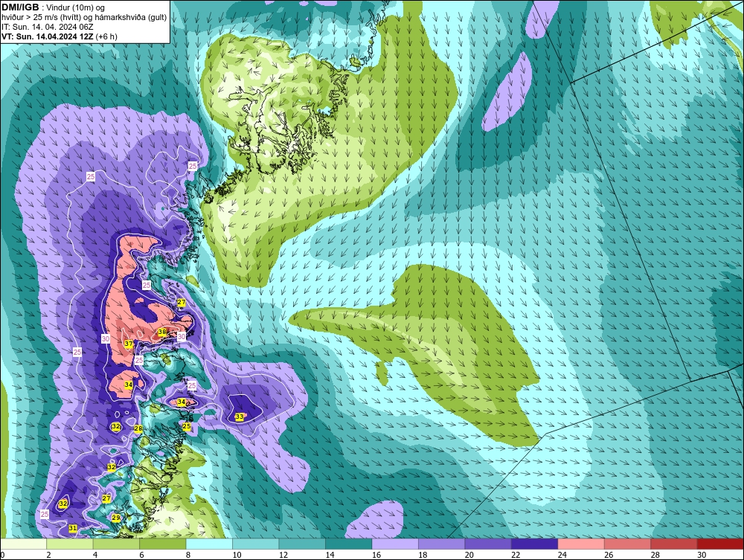
Task: Select the yellow max gust label 37
Action: [129, 344]
